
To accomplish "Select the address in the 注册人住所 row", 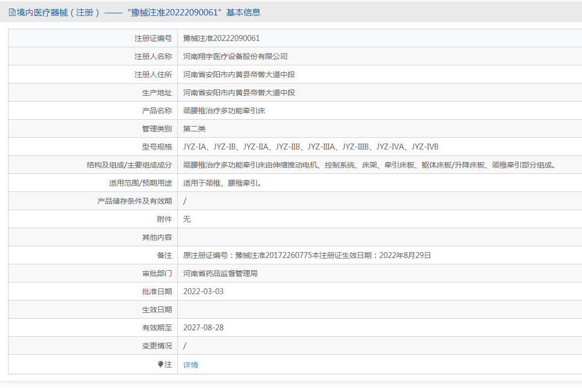I will [239, 74].
